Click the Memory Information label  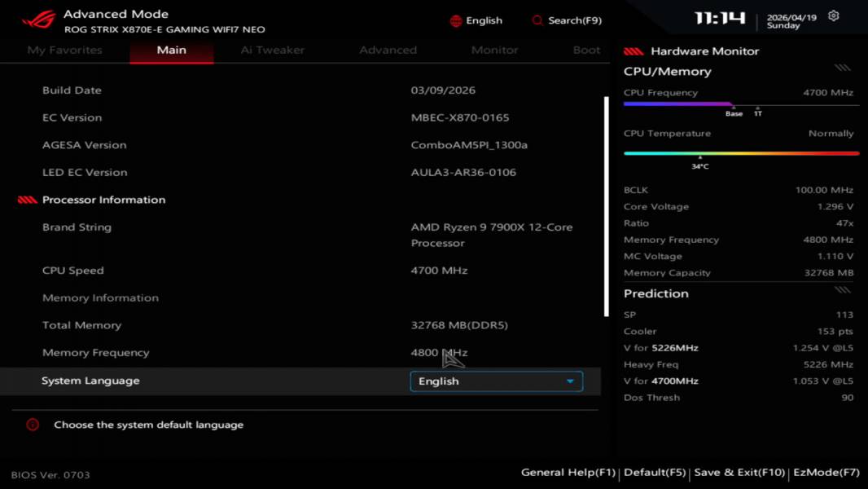point(100,298)
